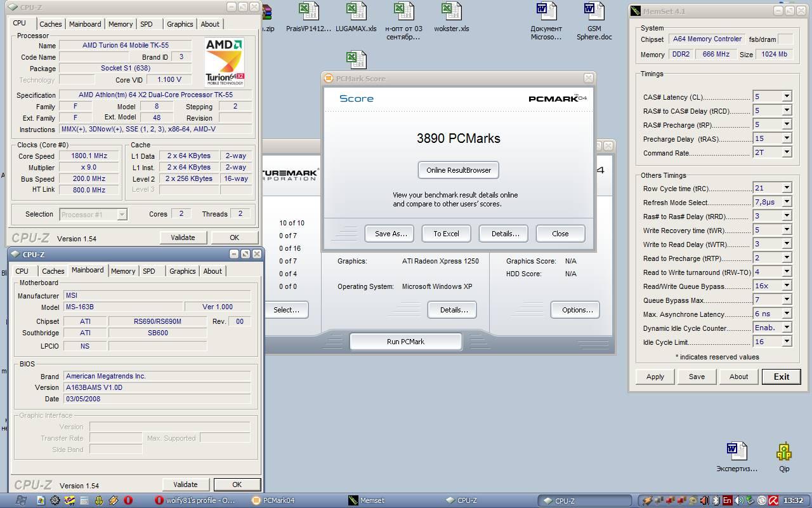Viewport: 812px width, 508px height.
Task: Open Refresh Mode Select dropdown
Action: pyautogui.click(x=787, y=202)
